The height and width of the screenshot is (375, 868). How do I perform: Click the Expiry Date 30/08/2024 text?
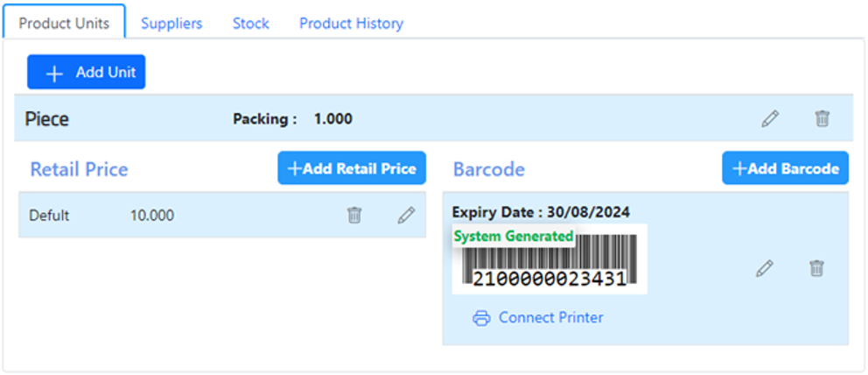[x=541, y=212]
